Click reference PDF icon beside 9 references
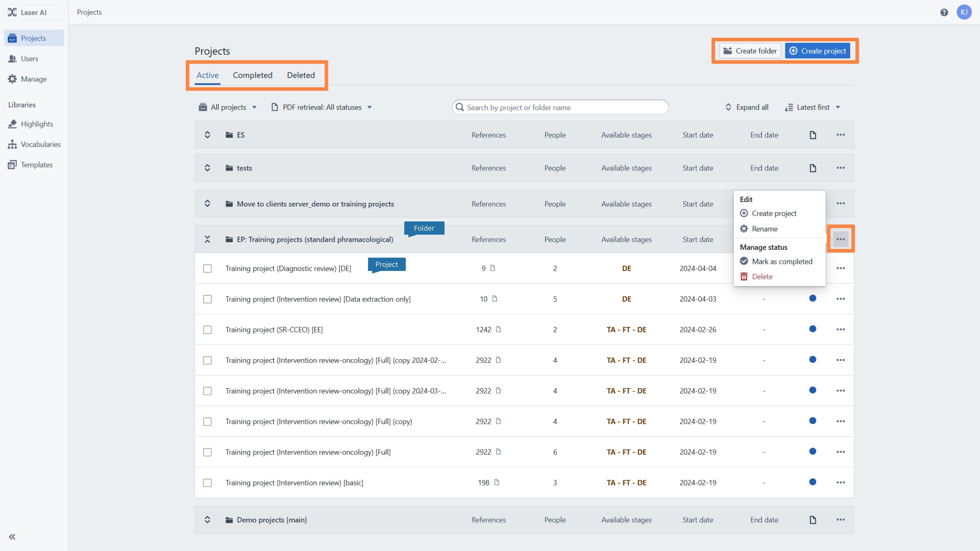Image resolution: width=980 pixels, height=551 pixels. coord(493,268)
